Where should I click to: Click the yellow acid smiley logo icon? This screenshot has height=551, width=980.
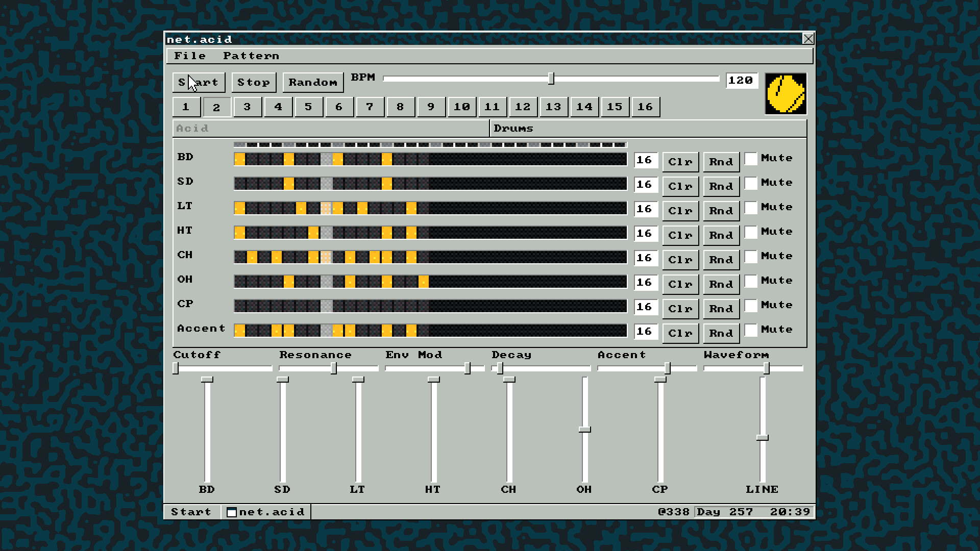(x=786, y=94)
